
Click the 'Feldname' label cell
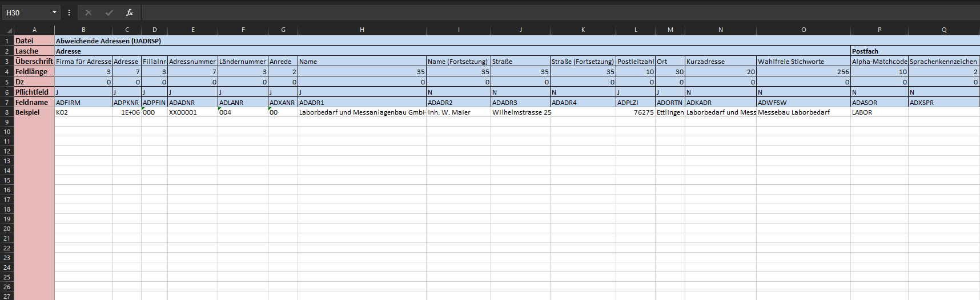pos(34,103)
